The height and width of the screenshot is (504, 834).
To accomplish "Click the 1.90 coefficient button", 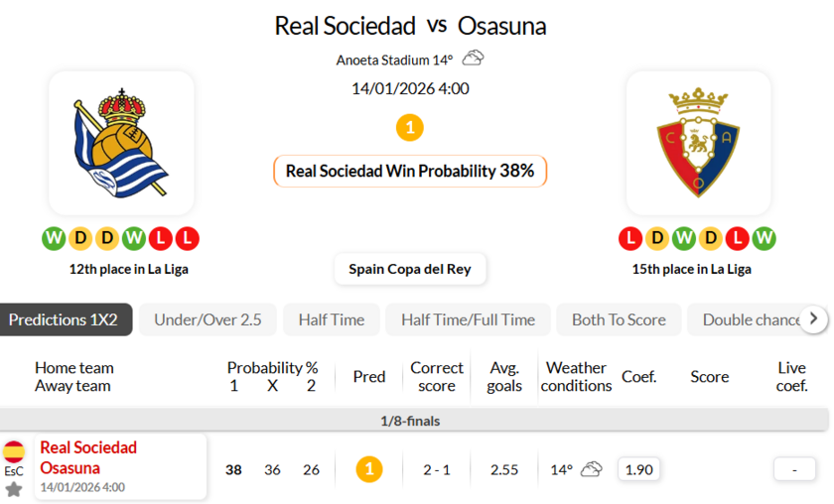I will tap(638, 469).
